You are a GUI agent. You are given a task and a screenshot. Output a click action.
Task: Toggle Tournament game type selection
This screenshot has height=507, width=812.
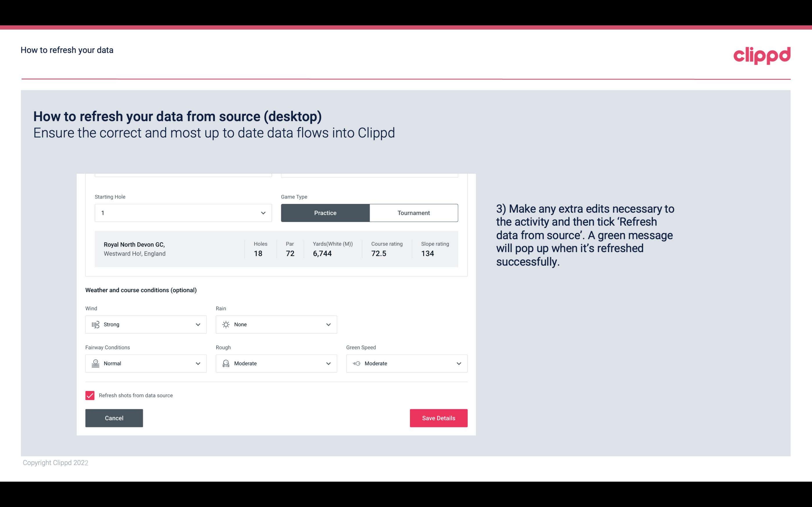pos(413,213)
